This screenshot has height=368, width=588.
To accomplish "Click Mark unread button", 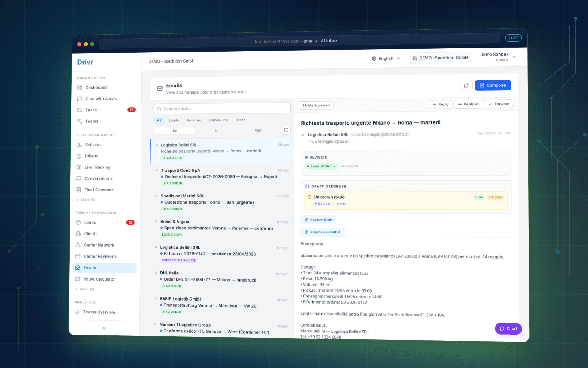I will (316, 105).
